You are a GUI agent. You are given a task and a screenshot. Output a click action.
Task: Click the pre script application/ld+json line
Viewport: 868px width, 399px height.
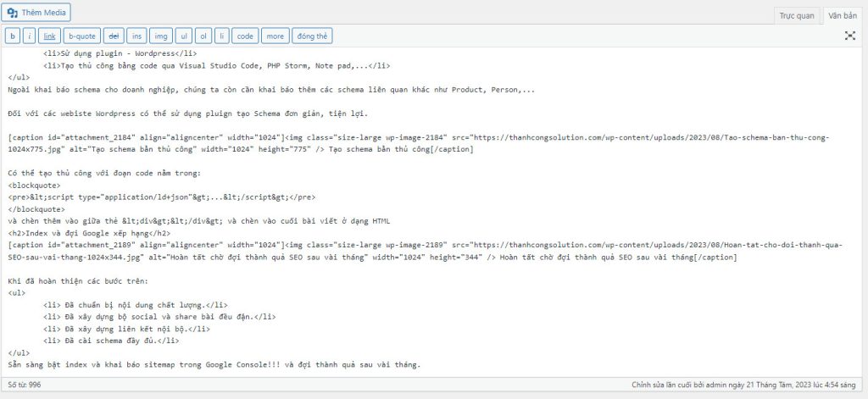pyautogui.click(x=162, y=197)
